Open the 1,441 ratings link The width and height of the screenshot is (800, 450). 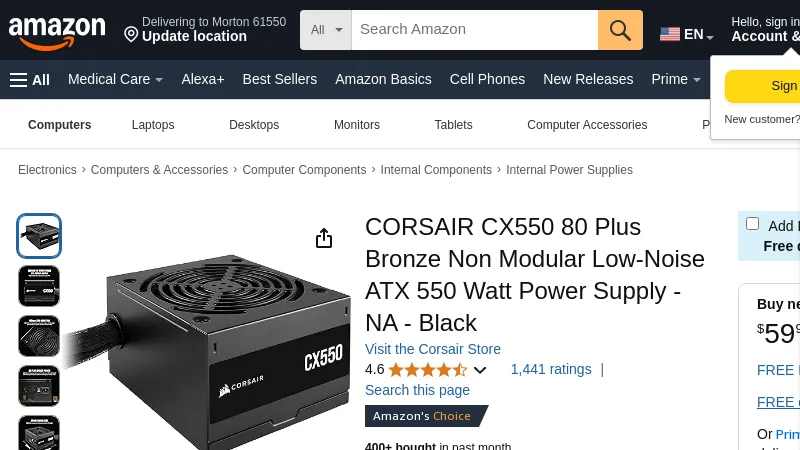tap(551, 369)
